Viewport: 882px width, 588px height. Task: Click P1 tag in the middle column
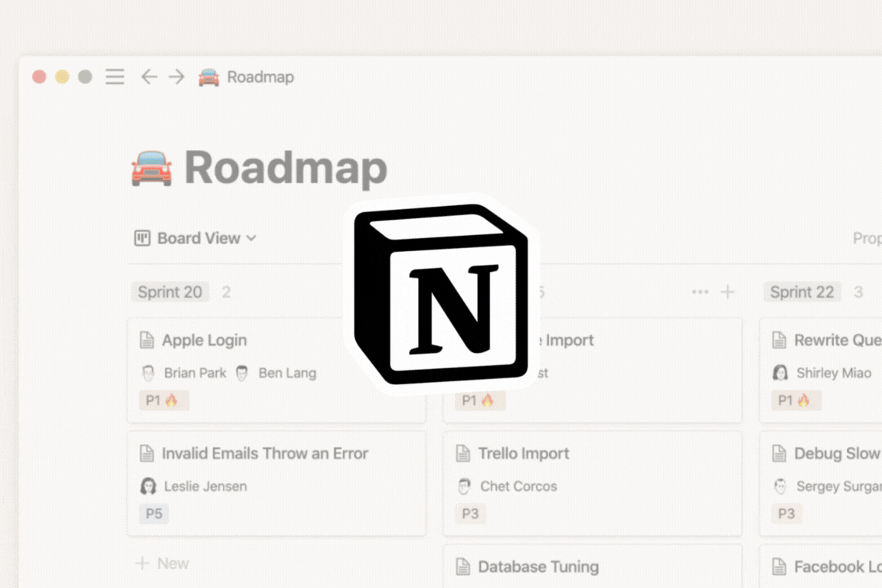click(x=480, y=400)
